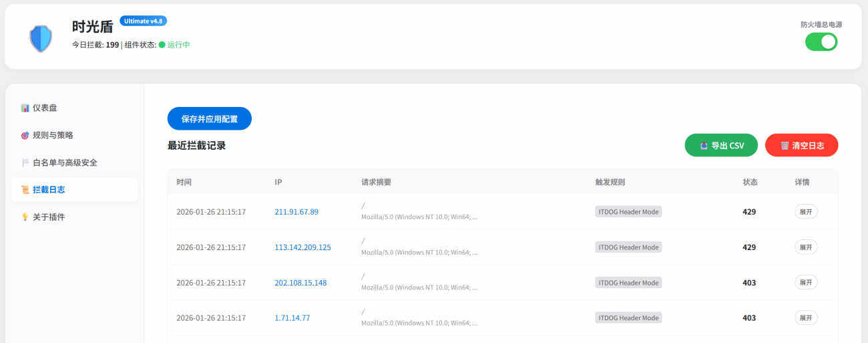868x343 pixels.
Task: Toggle the 防火墙总电源 switch off
Action: click(821, 41)
